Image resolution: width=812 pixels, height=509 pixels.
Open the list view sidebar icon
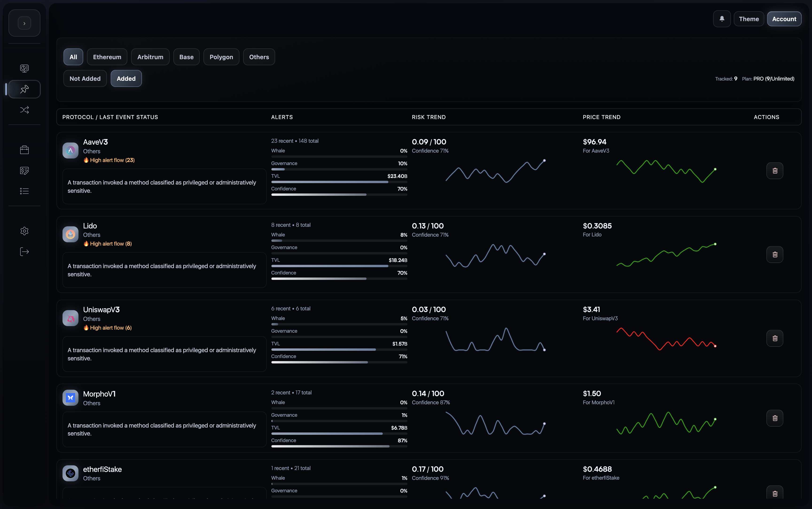[24, 191]
